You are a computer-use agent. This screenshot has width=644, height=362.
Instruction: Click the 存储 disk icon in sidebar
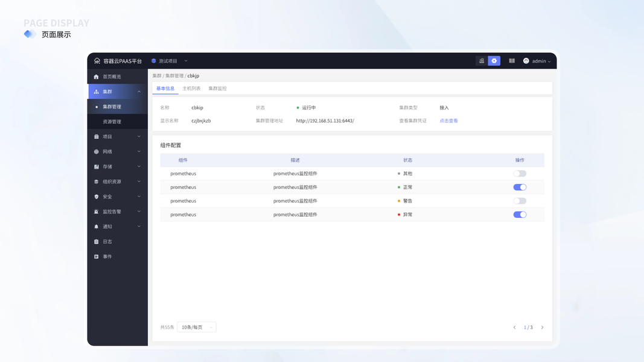(x=96, y=167)
